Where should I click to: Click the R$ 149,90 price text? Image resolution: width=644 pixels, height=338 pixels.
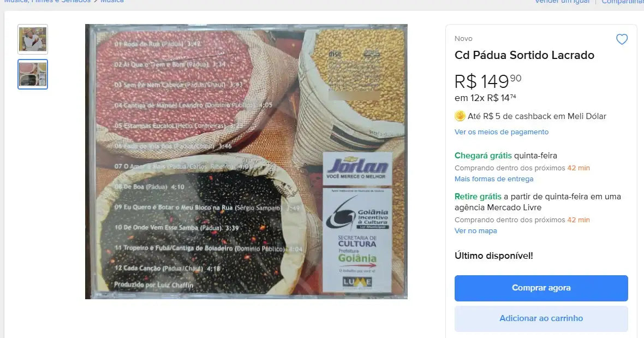488,81
